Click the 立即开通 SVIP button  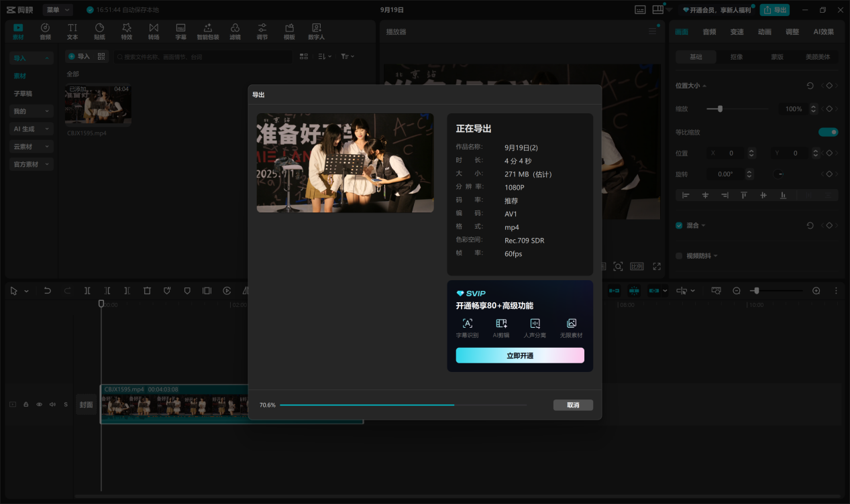(x=520, y=356)
